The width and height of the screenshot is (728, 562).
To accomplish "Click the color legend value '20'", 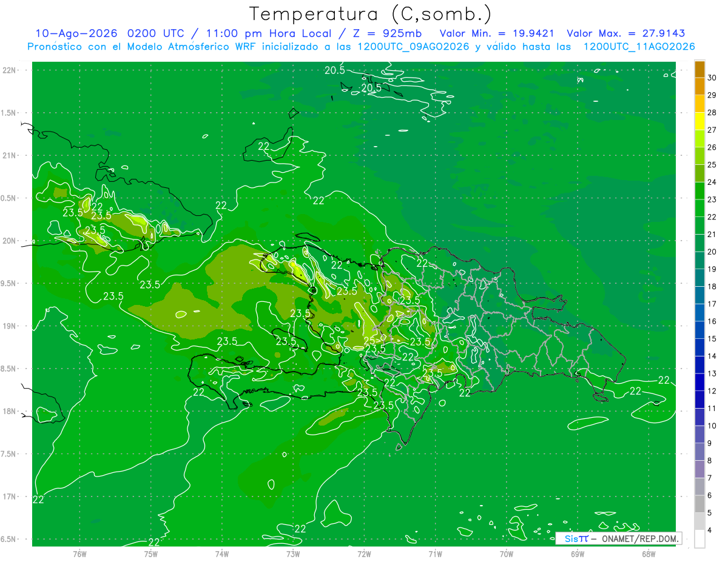I will [712, 252].
